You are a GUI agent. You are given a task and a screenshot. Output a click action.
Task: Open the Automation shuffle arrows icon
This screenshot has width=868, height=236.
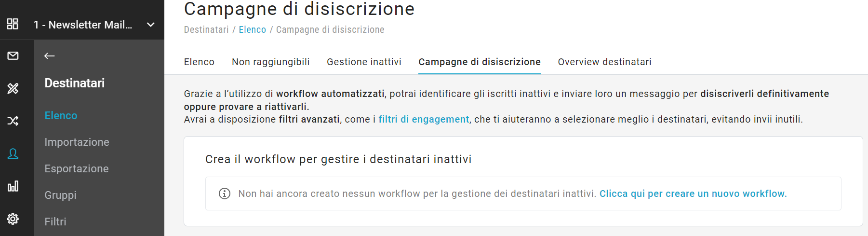tap(13, 121)
